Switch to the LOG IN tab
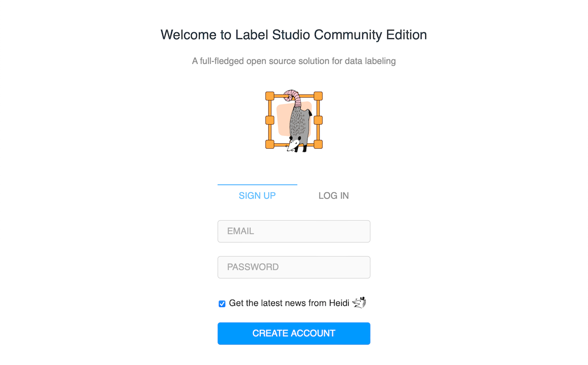 (x=333, y=195)
